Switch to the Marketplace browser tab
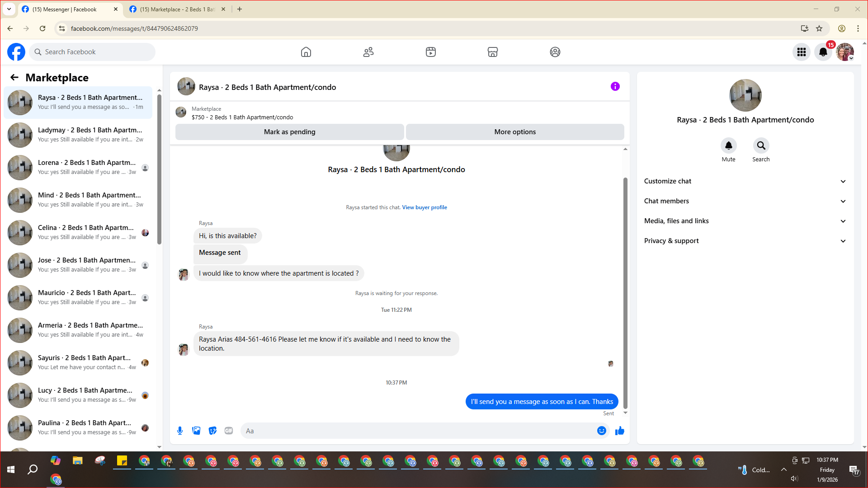 [x=177, y=9]
